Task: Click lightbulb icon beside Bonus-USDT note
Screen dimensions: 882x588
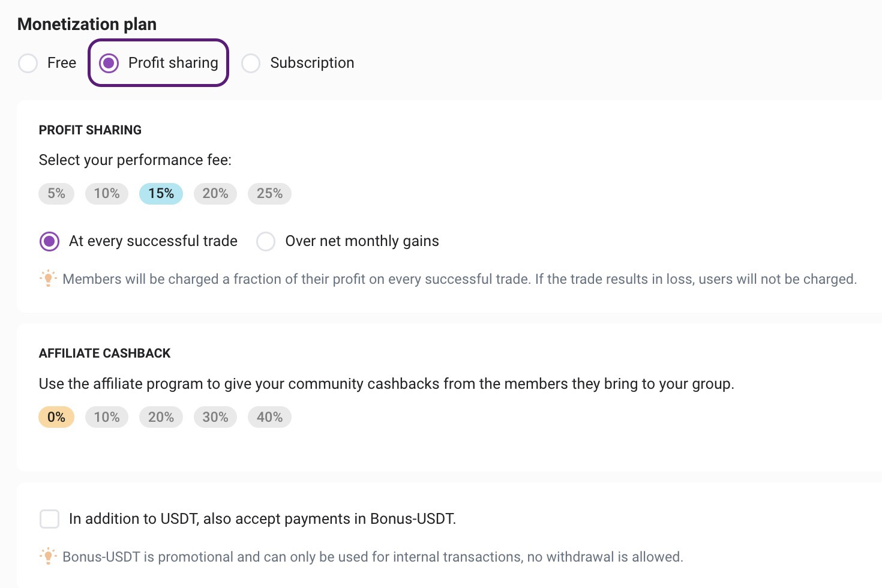Action: click(x=48, y=556)
